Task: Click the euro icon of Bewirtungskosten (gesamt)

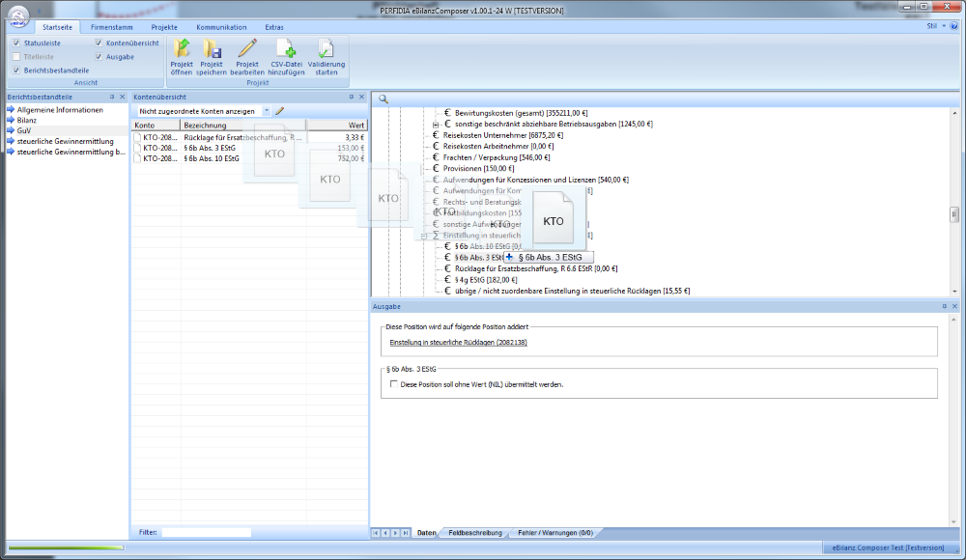Action: click(x=447, y=113)
